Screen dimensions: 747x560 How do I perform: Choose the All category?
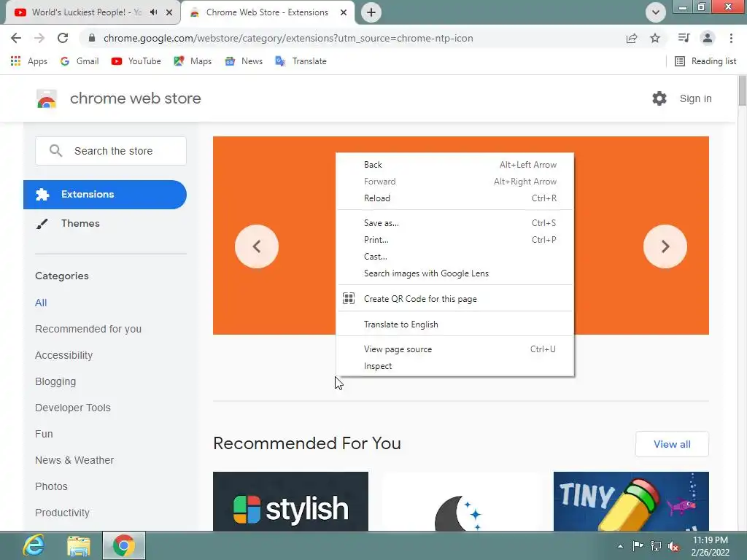pyautogui.click(x=41, y=303)
